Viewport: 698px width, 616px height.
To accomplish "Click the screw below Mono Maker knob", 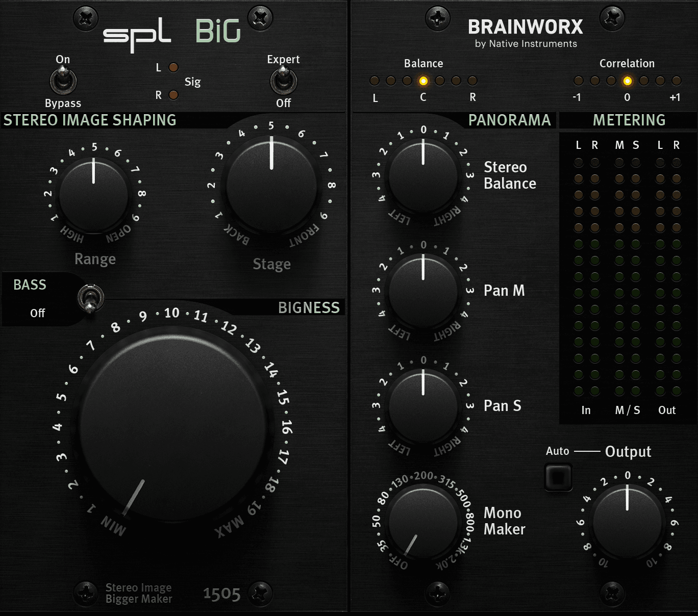I will click(x=438, y=594).
